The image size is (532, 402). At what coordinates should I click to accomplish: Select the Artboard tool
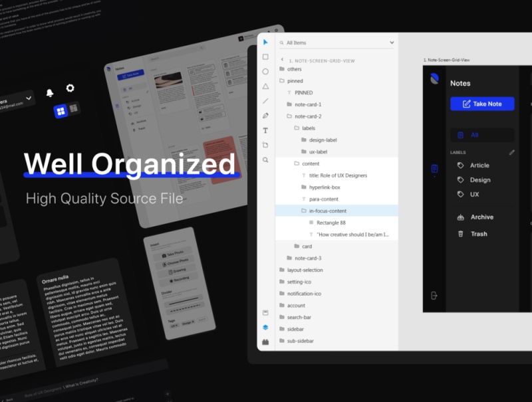(265, 145)
